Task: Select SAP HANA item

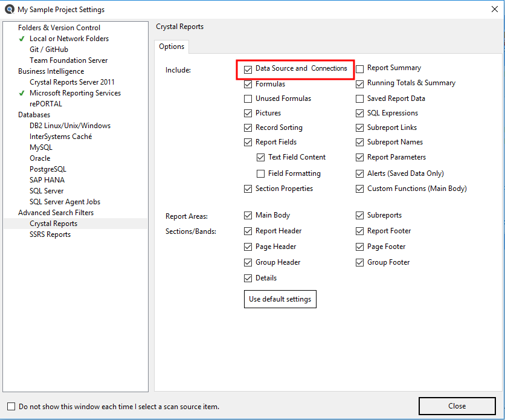Action: [47, 180]
